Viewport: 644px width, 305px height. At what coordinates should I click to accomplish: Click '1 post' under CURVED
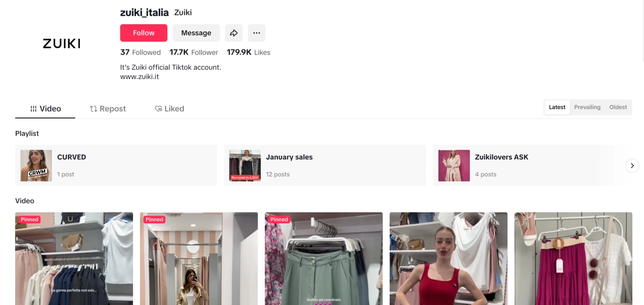(x=66, y=174)
